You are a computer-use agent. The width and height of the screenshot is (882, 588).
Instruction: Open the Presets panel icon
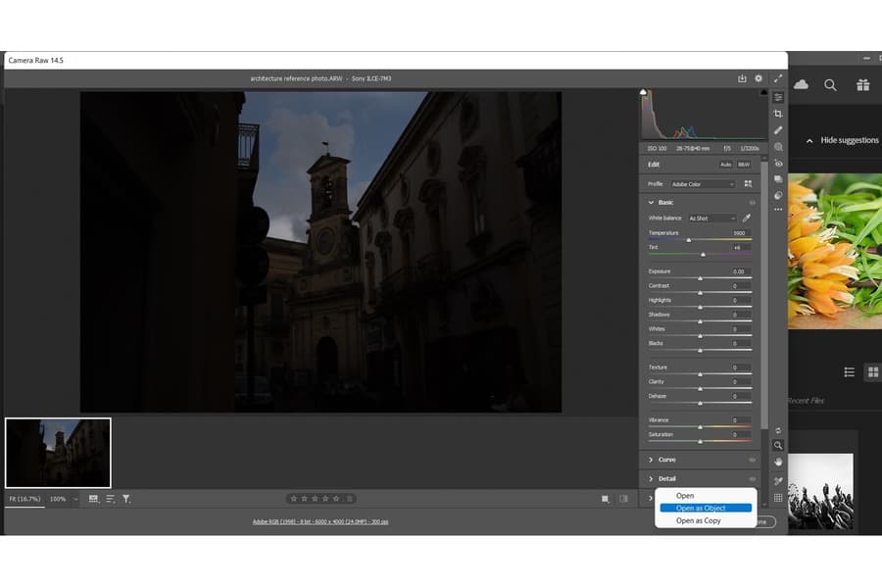778,195
